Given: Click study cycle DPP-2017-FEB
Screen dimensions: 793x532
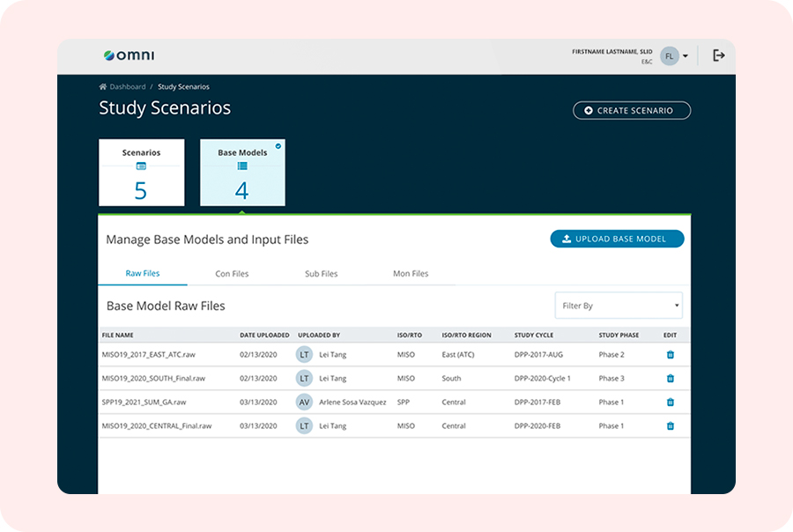Looking at the screenshot, I should pos(537,402).
